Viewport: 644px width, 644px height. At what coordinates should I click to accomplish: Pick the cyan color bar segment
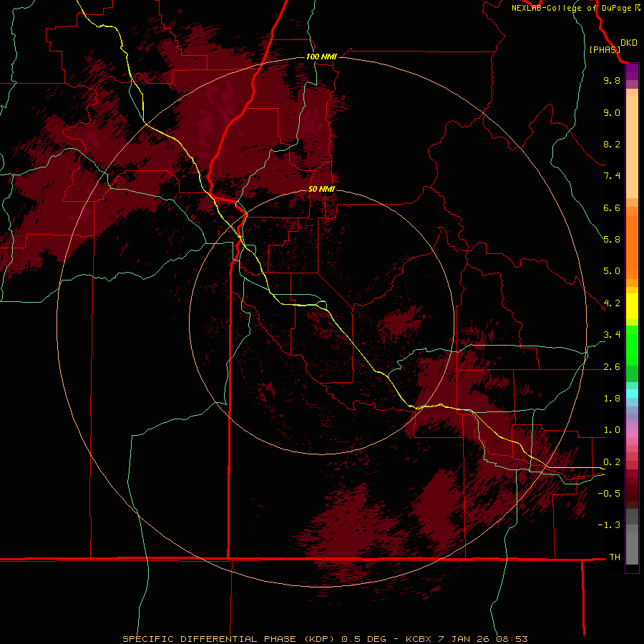632,394
